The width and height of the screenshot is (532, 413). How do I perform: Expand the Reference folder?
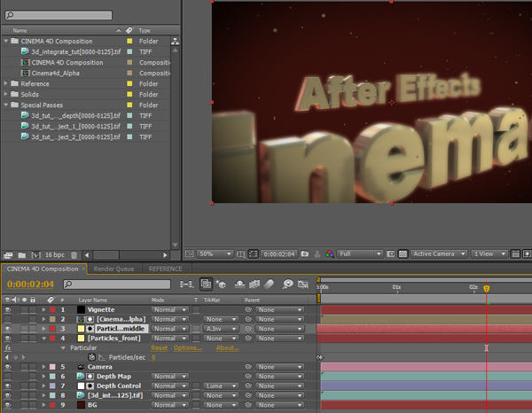[x=6, y=83]
